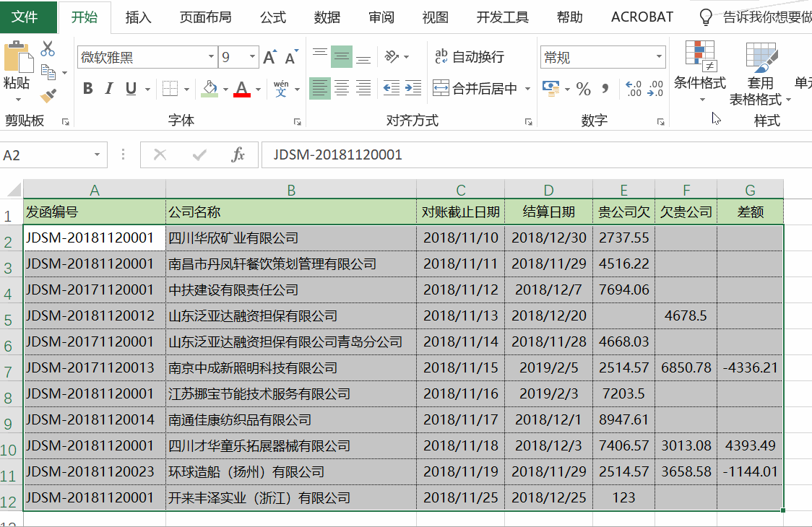This screenshot has width=812, height=527.
Task: Open 条件格式 conditional formatting
Action: (700, 71)
